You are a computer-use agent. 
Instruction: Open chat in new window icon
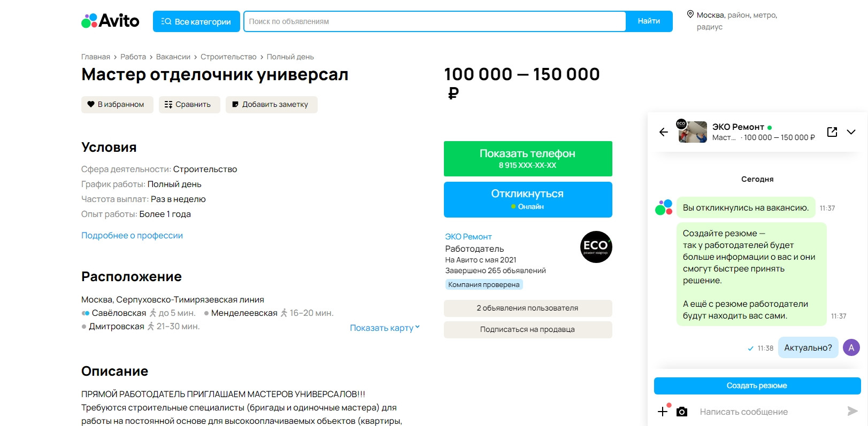click(832, 132)
